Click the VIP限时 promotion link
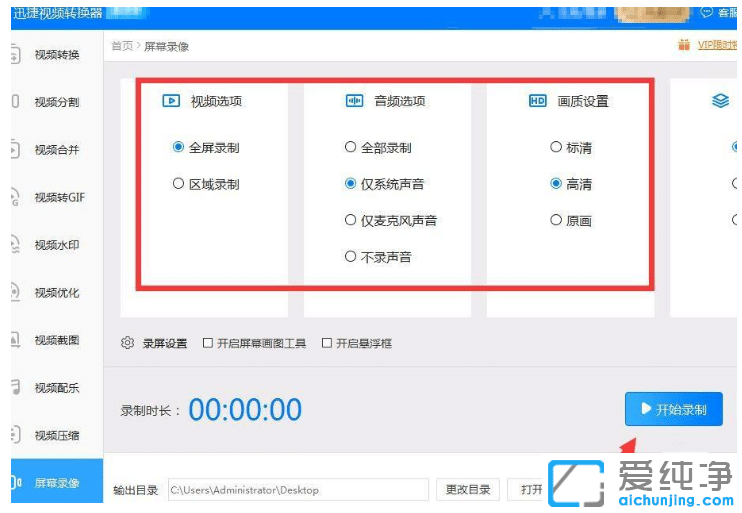742x513 pixels. (x=717, y=45)
